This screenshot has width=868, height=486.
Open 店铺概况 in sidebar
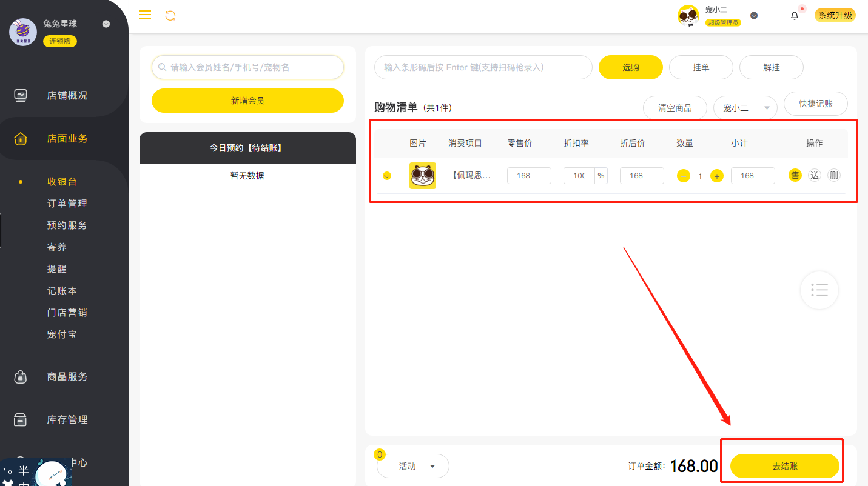[x=67, y=96]
